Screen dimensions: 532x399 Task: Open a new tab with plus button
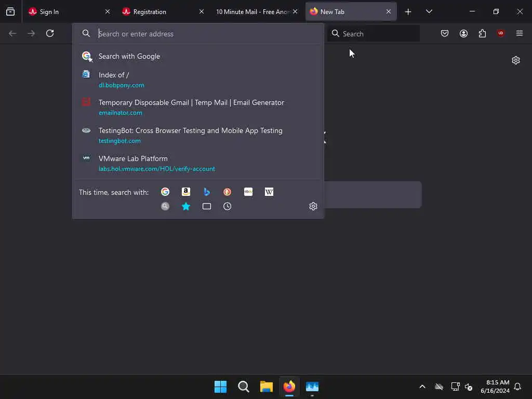[408, 11]
